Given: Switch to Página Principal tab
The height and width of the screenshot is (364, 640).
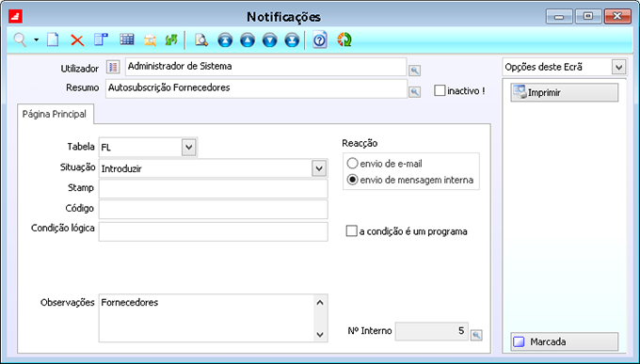Looking at the screenshot, I should 55,114.
